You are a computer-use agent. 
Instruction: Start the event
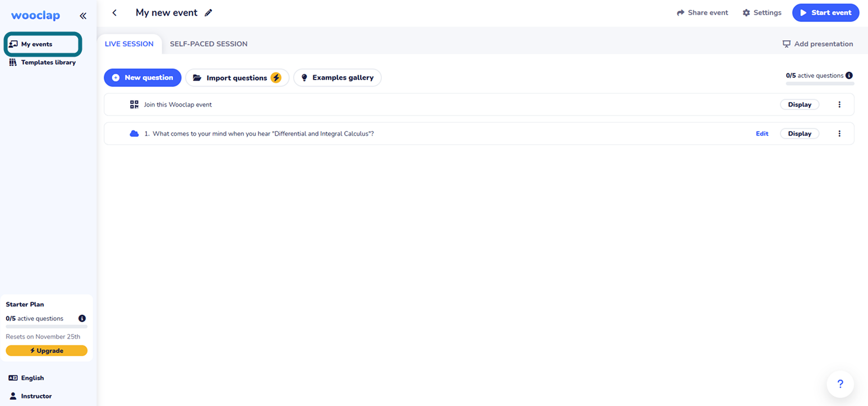825,12
